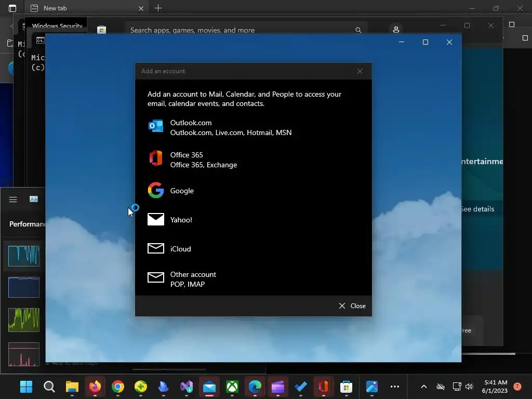
Task: Open the blue feather app taskbar icon
Action: point(164,387)
